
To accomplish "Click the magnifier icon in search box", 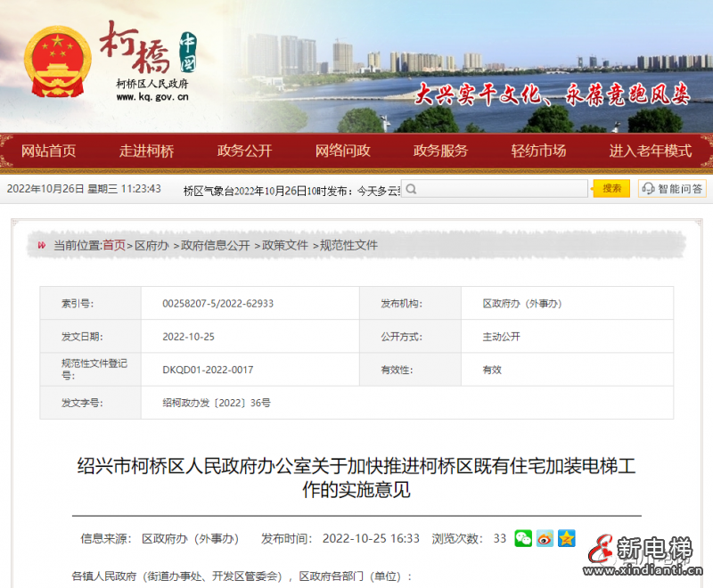I will click(x=413, y=189).
